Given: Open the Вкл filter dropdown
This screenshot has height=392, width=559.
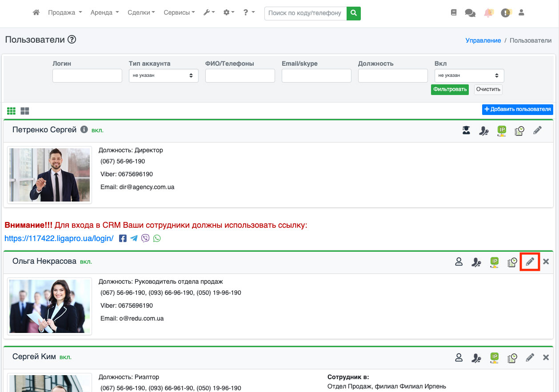Looking at the screenshot, I should (x=469, y=75).
